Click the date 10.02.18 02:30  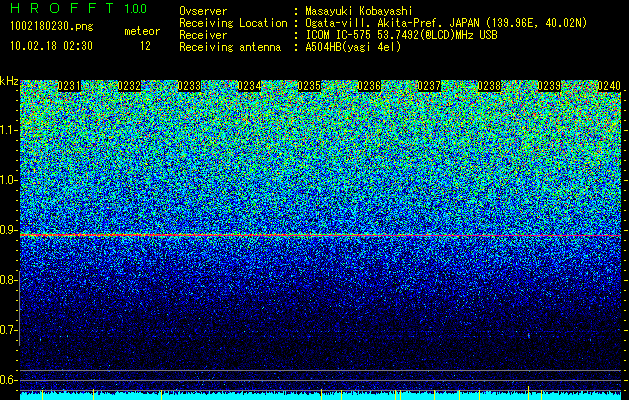click(x=51, y=46)
